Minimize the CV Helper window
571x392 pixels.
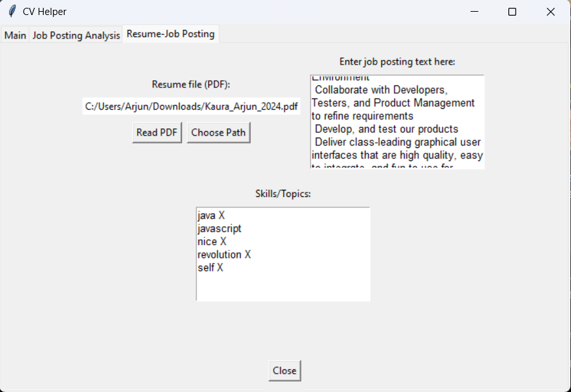coord(474,12)
